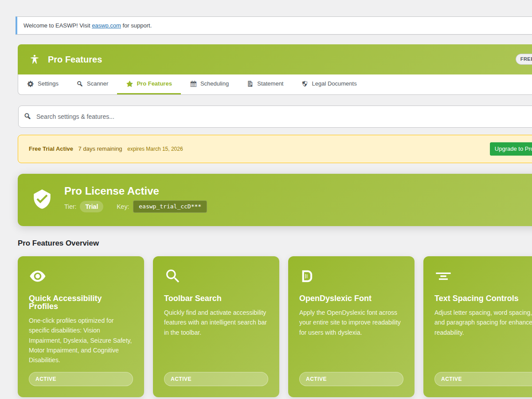Click the Pro Features star icon

(129, 84)
